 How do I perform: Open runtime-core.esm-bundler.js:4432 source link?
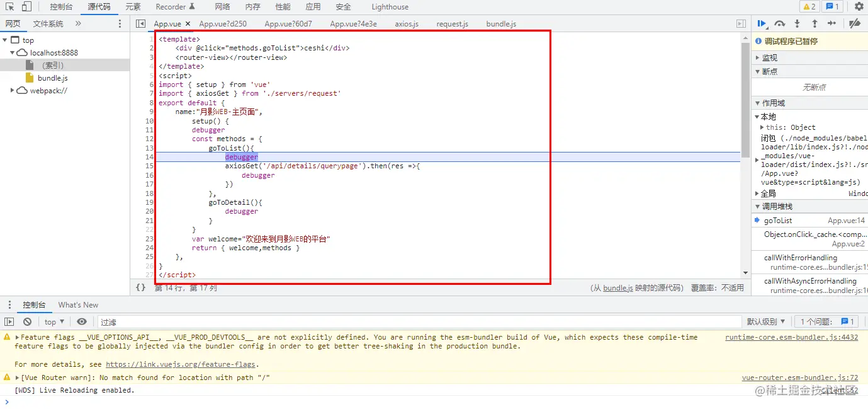pos(791,337)
